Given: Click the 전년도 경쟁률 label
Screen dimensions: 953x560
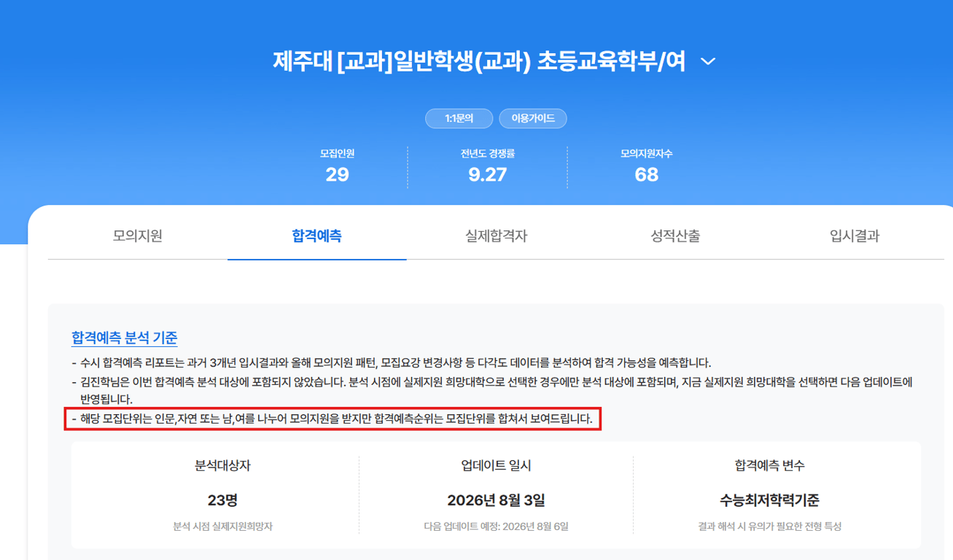Looking at the screenshot, I should (487, 154).
